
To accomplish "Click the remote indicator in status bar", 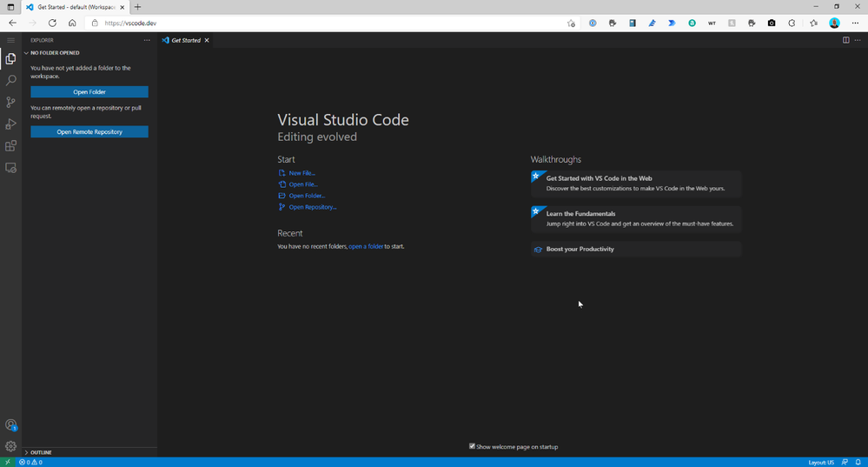I will click(x=8, y=462).
